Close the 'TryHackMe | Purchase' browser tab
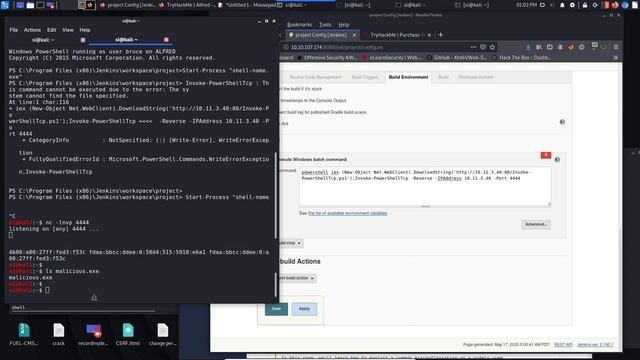This screenshot has width=640, height=360. coord(429,35)
